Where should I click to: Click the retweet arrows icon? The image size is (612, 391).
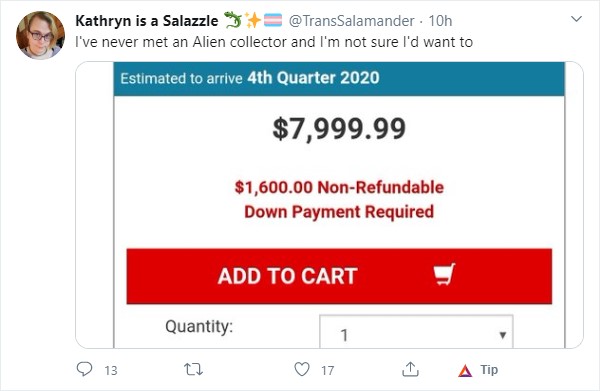[193, 369]
